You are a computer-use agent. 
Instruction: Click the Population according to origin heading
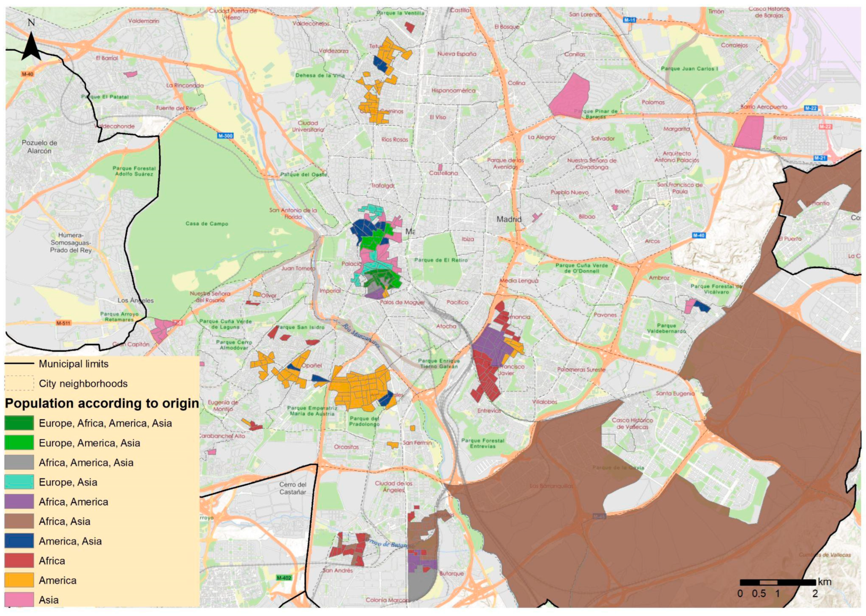pos(102,404)
